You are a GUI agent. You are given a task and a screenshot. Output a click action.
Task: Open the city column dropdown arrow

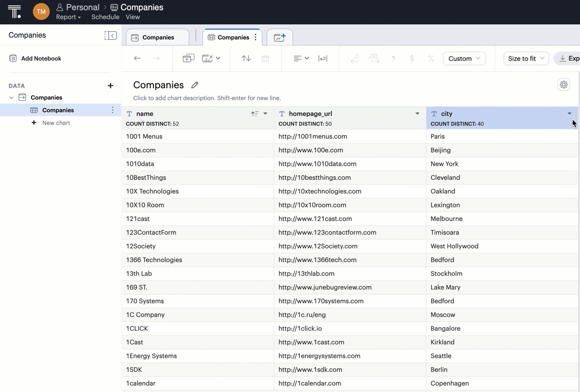pyautogui.click(x=569, y=114)
